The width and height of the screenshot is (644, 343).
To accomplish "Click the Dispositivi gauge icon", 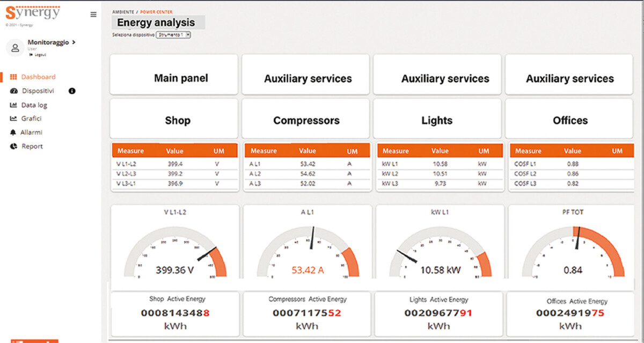I will (13, 91).
